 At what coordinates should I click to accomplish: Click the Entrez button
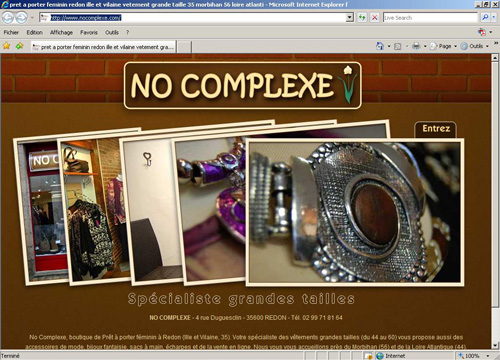tap(436, 129)
